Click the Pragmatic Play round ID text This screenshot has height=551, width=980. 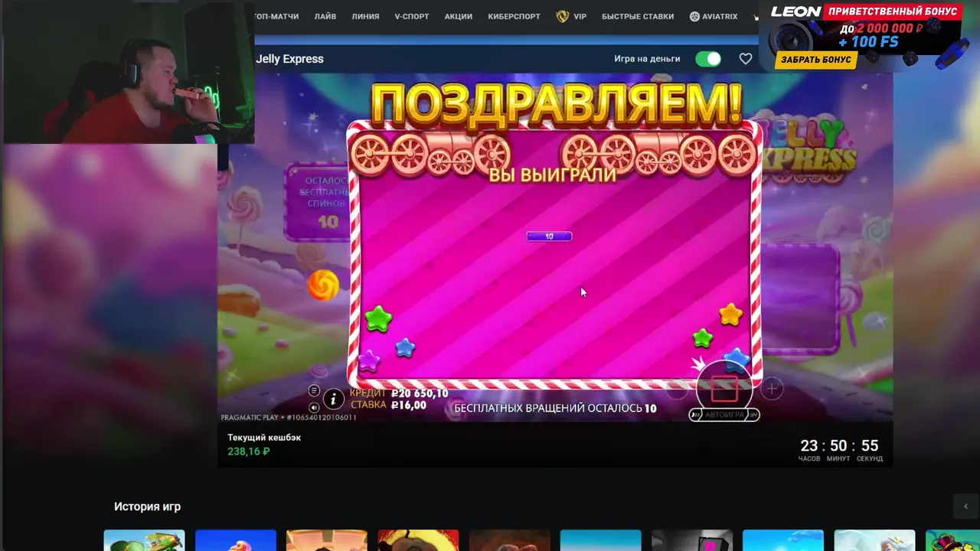(x=289, y=418)
